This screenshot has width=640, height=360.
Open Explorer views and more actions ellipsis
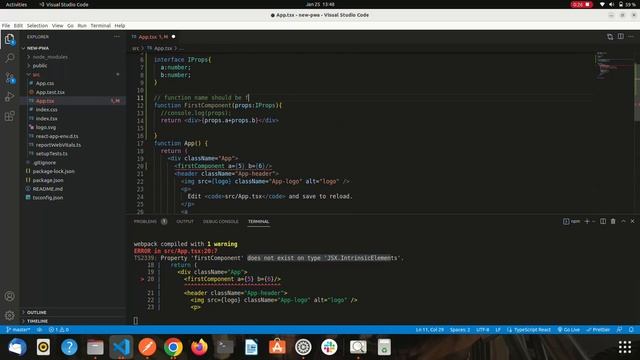(x=117, y=36)
